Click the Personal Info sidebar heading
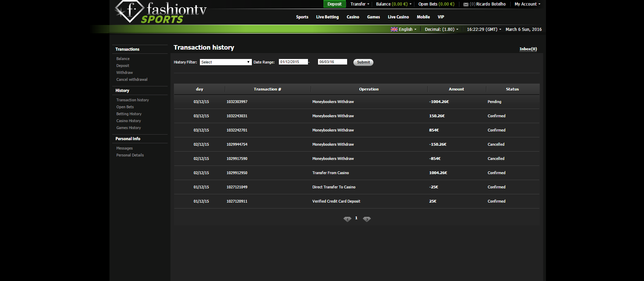The height and width of the screenshot is (281, 644). (128, 139)
